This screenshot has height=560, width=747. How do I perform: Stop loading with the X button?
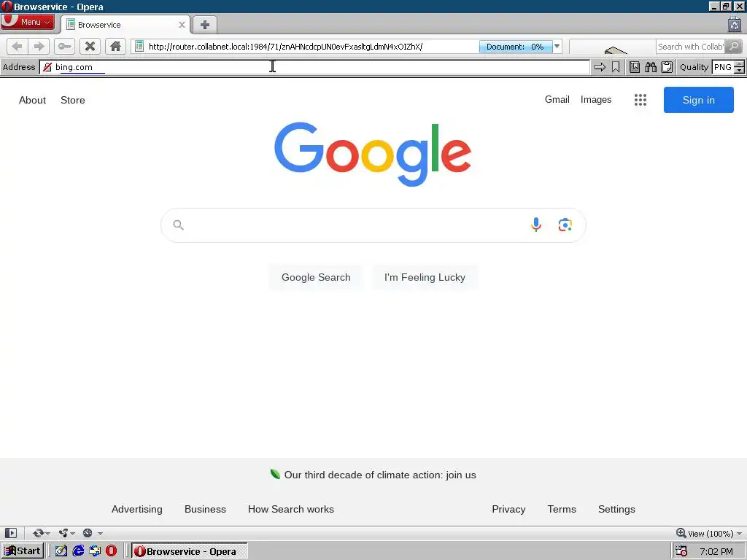(90, 46)
